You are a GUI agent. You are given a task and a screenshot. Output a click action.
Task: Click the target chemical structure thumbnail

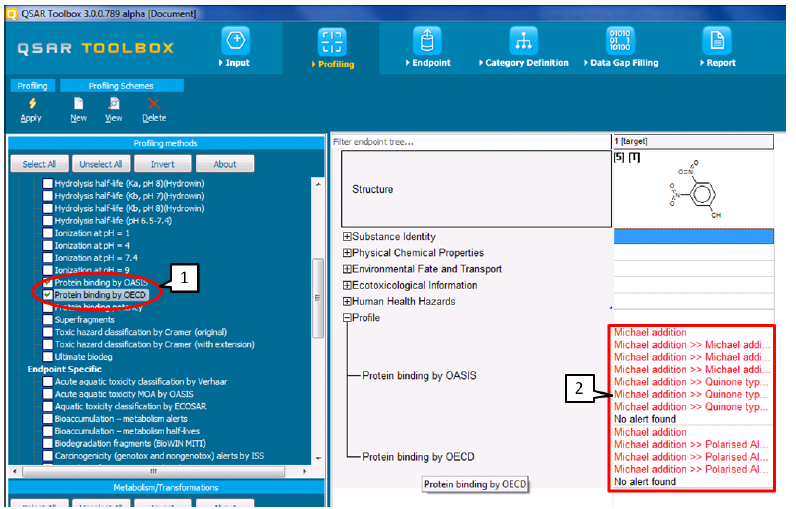pos(693,189)
